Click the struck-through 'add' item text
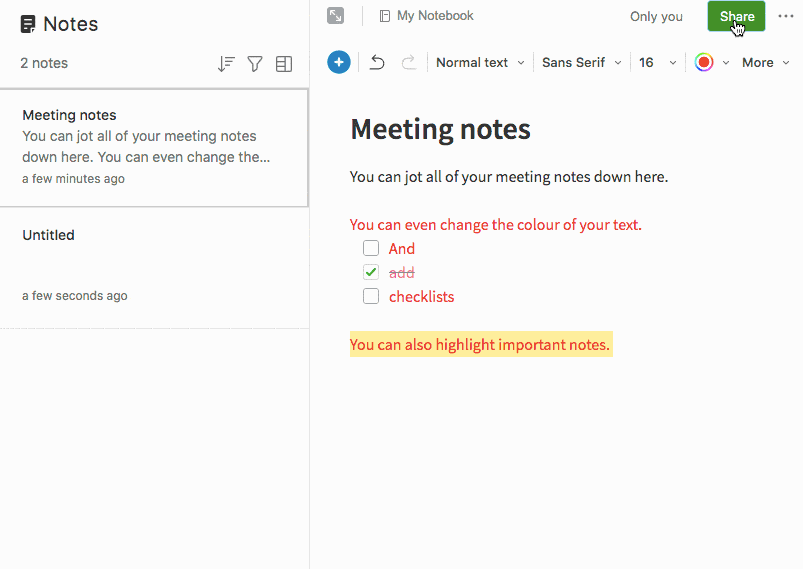Viewport: 803px width, 569px height. pyautogui.click(x=402, y=272)
